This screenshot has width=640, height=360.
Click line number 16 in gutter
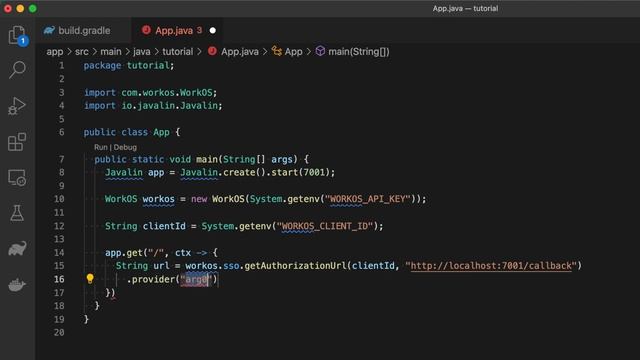tap(59, 279)
